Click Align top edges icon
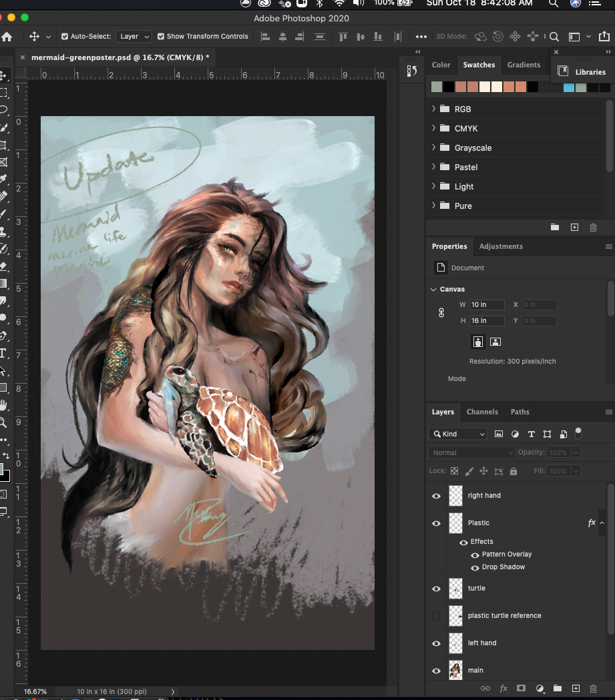615x700 pixels. pyautogui.click(x=343, y=37)
